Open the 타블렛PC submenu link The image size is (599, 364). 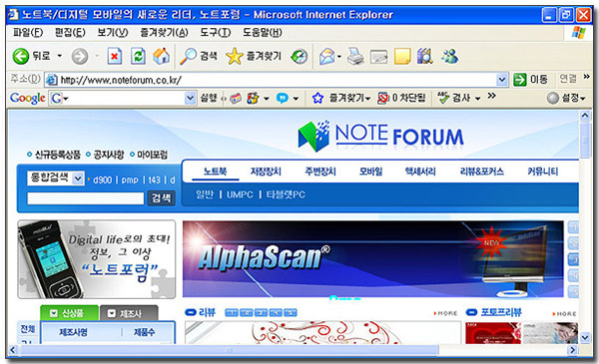[286, 194]
